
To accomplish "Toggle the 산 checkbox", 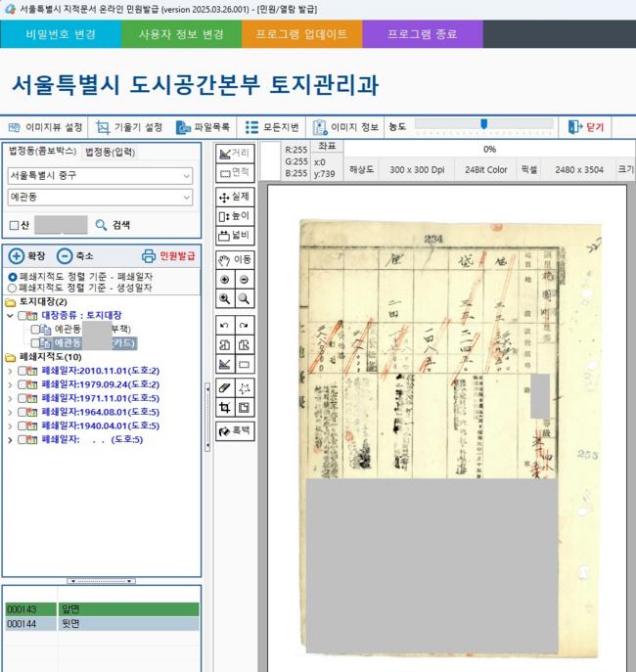I will (14, 225).
